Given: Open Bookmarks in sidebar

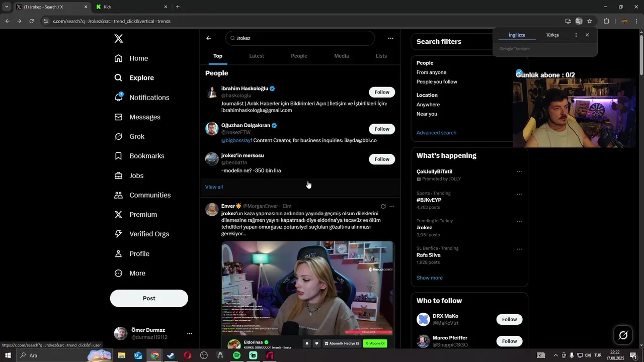Looking at the screenshot, I should [139, 156].
